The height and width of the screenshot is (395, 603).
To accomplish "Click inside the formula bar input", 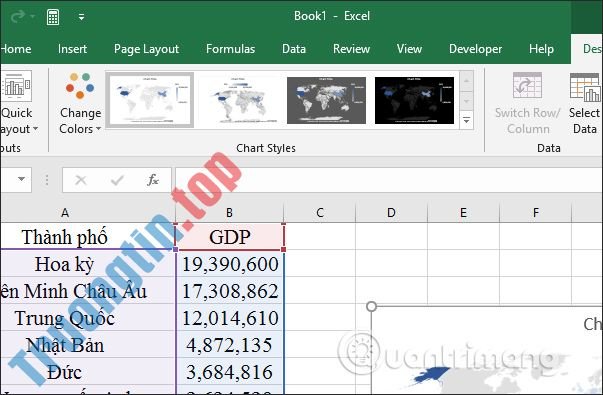I will coord(388,180).
